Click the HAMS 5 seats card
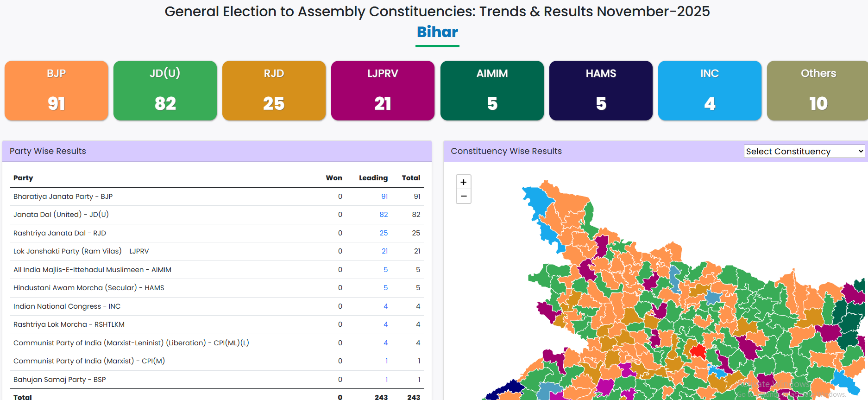The width and height of the screenshot is (868, 400). coord(601,91)
